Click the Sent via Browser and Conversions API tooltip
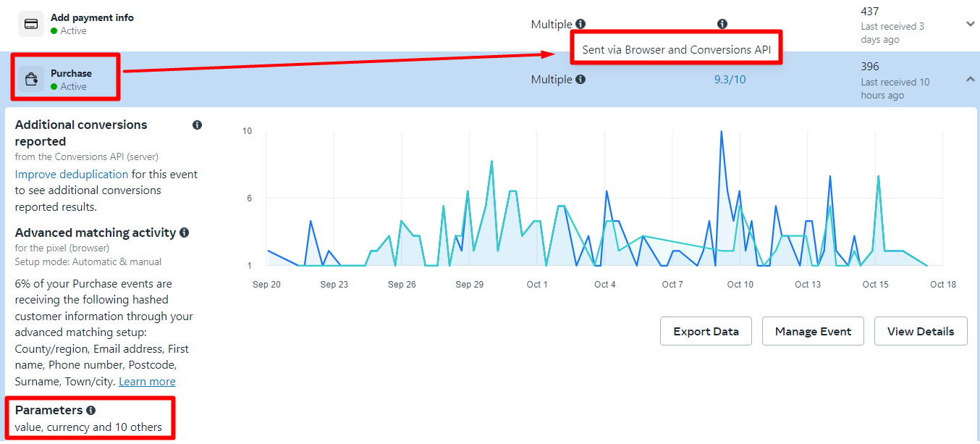This screenshot has height=444, width=980. click(x=676, y=50)
